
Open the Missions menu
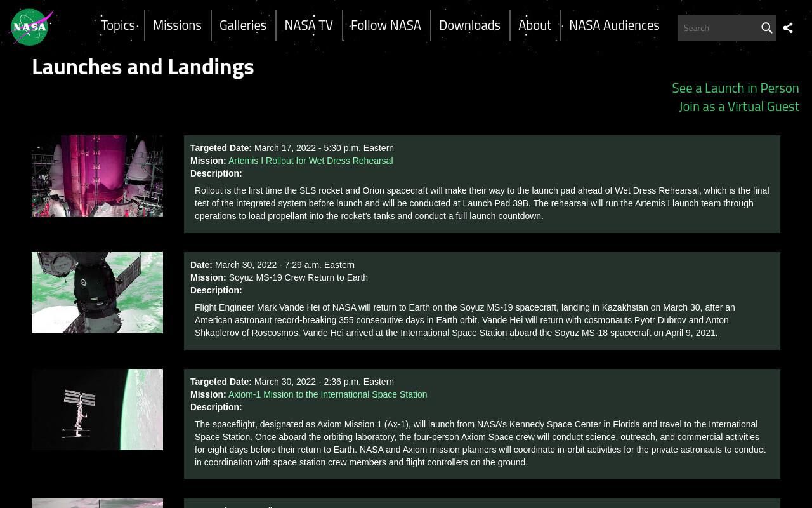pyautogui.click(x=177, y=25)
